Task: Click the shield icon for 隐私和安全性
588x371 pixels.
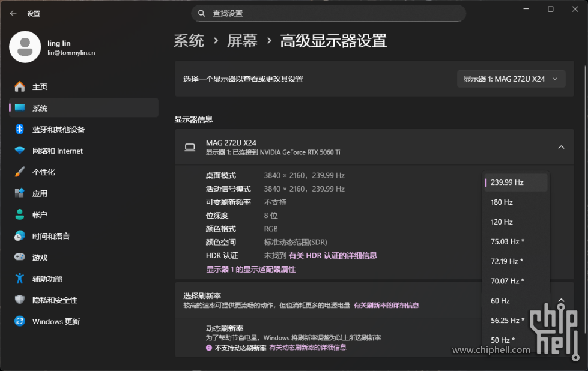Action: [x=20, y=300]
